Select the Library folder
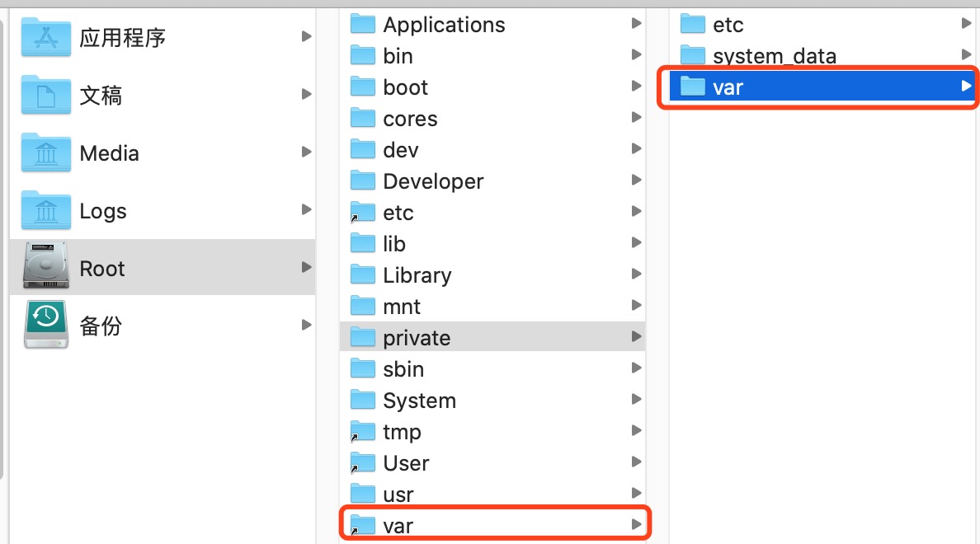 tap(492, 274)
